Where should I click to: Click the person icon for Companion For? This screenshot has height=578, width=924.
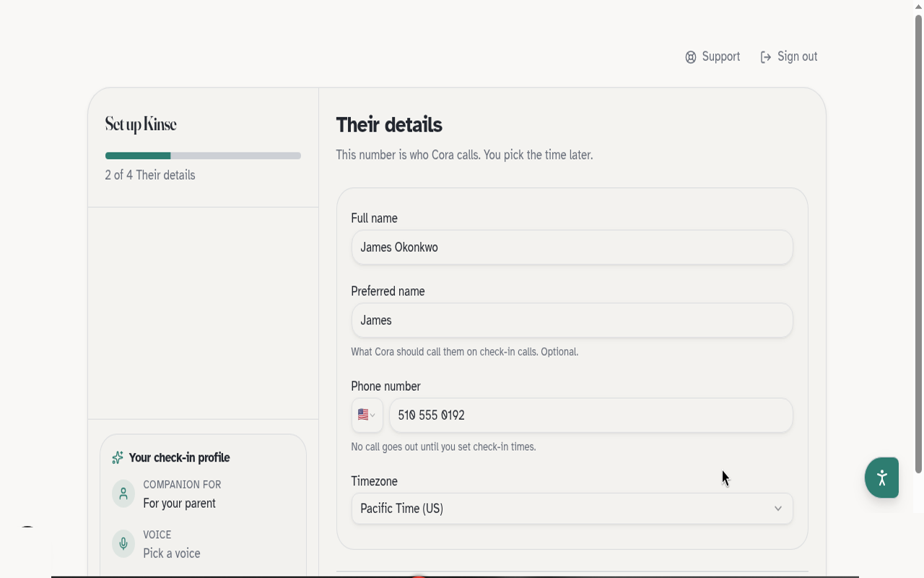pos(123,493)
